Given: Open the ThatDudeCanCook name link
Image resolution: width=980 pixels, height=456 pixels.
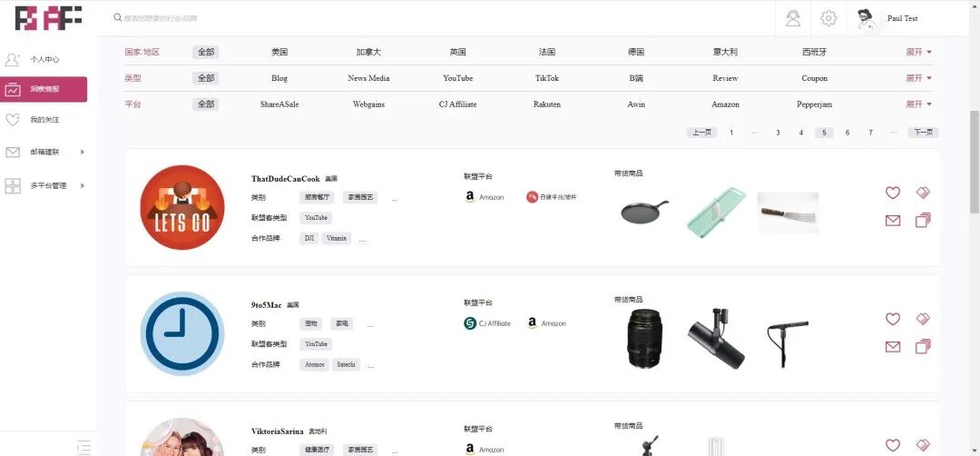Looking at the screenshot, I should coord(286,179).
